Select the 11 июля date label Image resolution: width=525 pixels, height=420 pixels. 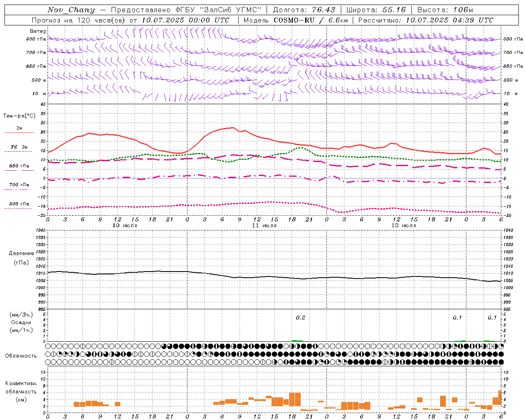(264, 226)
